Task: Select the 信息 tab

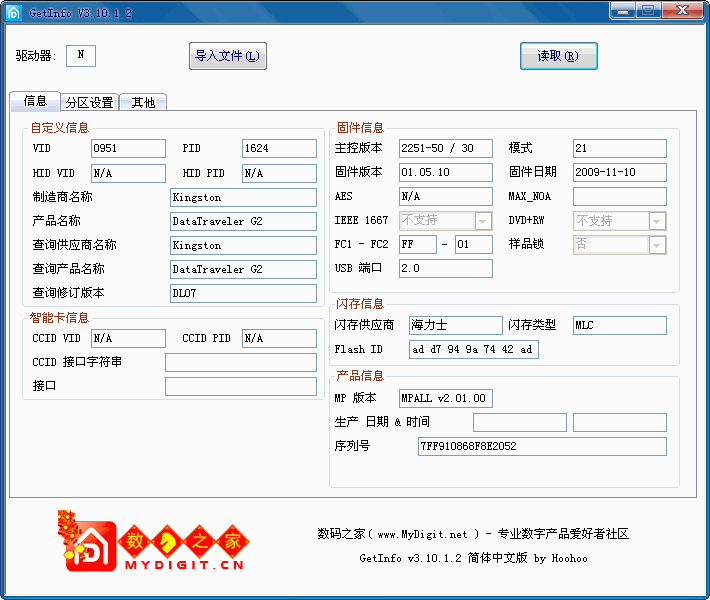Action: coord(35,101)
